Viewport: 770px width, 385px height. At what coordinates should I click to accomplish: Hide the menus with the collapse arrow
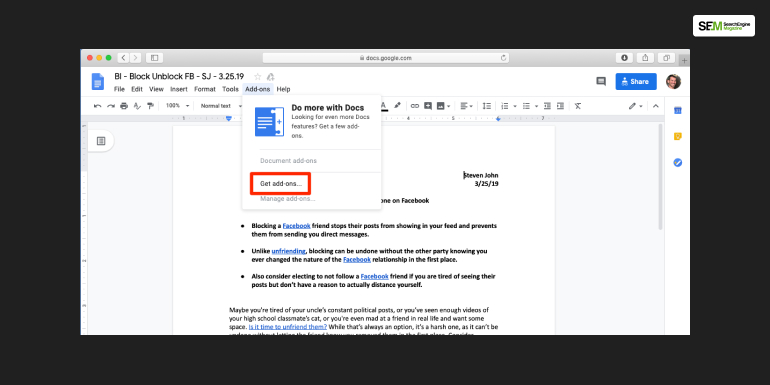pyautogui.click(x=655, y=106)
